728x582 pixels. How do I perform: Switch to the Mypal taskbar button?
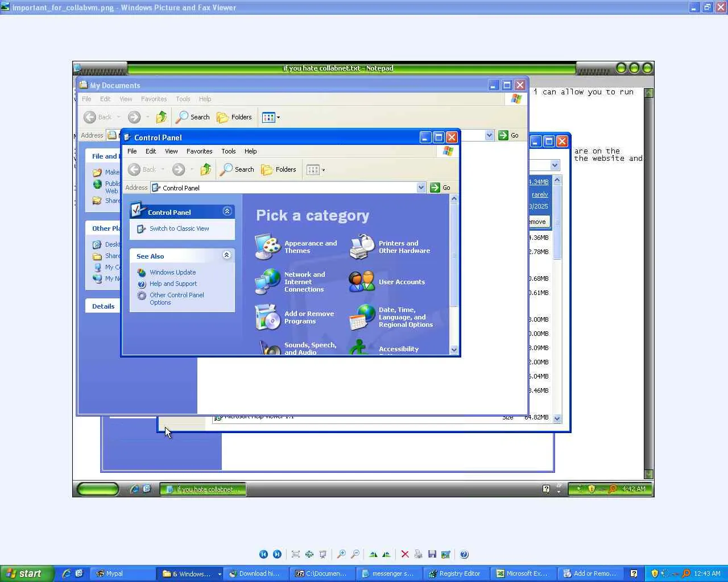[122, 573]
